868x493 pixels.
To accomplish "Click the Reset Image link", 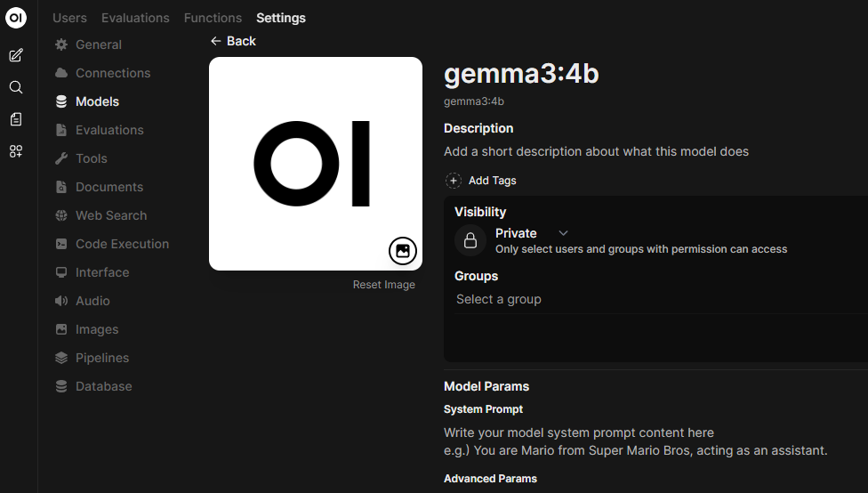I will (x=384, y=285).
